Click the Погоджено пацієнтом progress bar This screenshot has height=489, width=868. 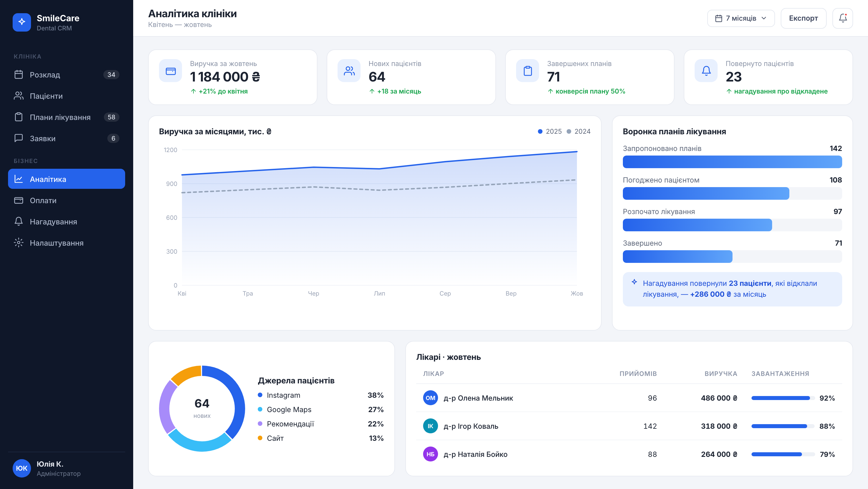(x=732, y=193)
